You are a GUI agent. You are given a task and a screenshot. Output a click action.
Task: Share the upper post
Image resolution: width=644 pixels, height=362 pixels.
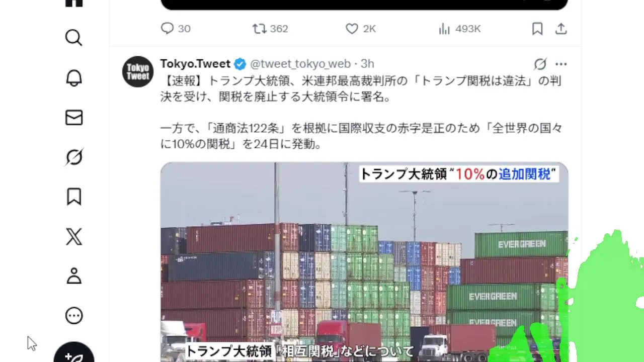click(561, 29)
